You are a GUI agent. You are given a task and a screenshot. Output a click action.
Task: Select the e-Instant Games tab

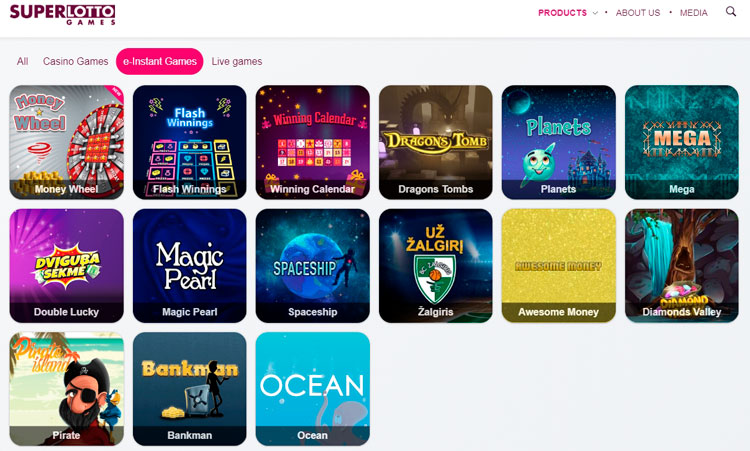click(160, 61)
